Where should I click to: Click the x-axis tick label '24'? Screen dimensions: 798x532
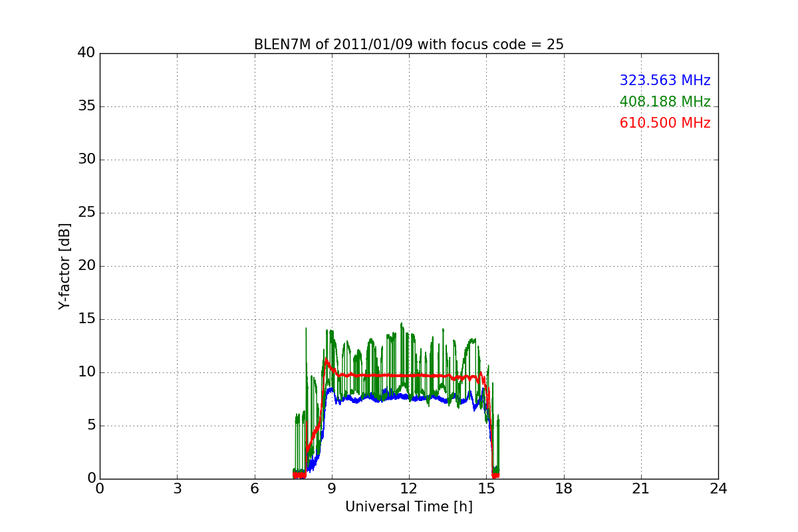(718, 489)
